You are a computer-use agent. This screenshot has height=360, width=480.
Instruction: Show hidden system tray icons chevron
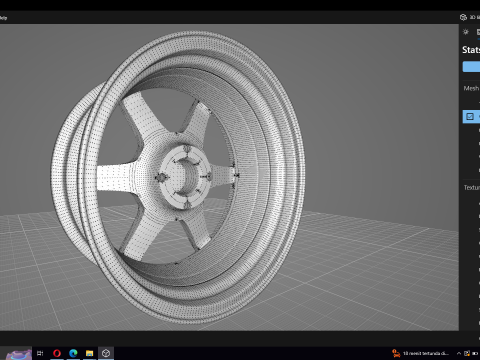(459, 353)
